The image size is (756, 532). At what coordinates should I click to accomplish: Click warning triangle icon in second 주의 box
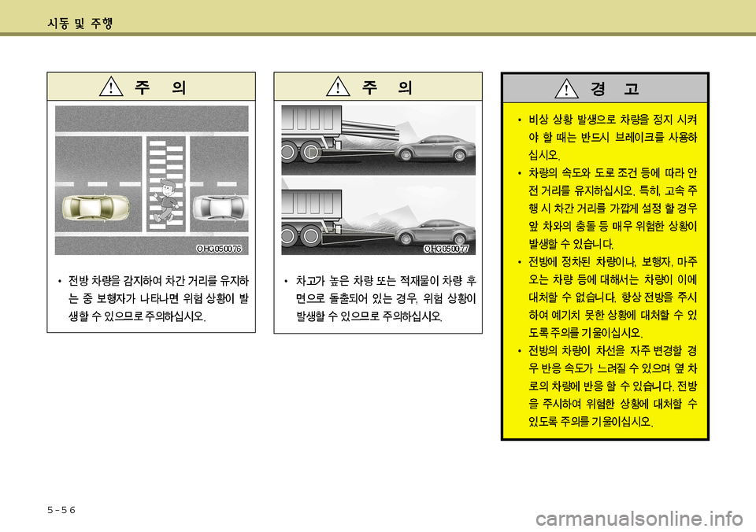tap(338, 87)
